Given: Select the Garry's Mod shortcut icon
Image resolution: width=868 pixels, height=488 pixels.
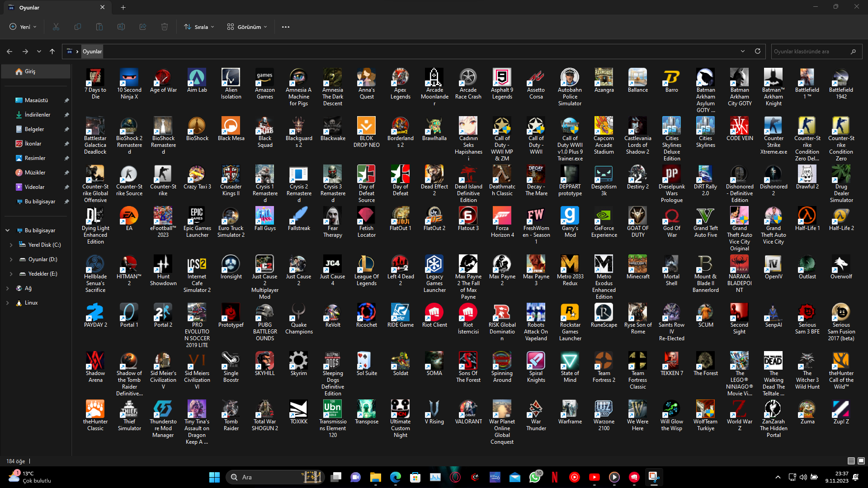Looking at the screenshot, I should [570, 216].
